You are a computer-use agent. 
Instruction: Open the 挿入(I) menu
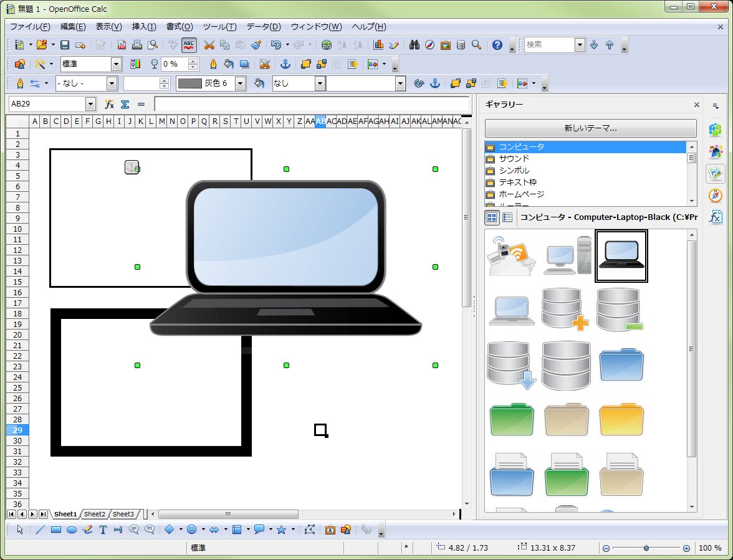pos(144,27)
